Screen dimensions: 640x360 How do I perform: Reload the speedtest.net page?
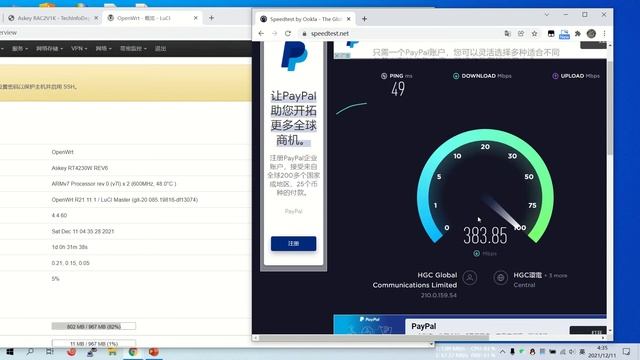pyautogui.click(x=288, y=33)
